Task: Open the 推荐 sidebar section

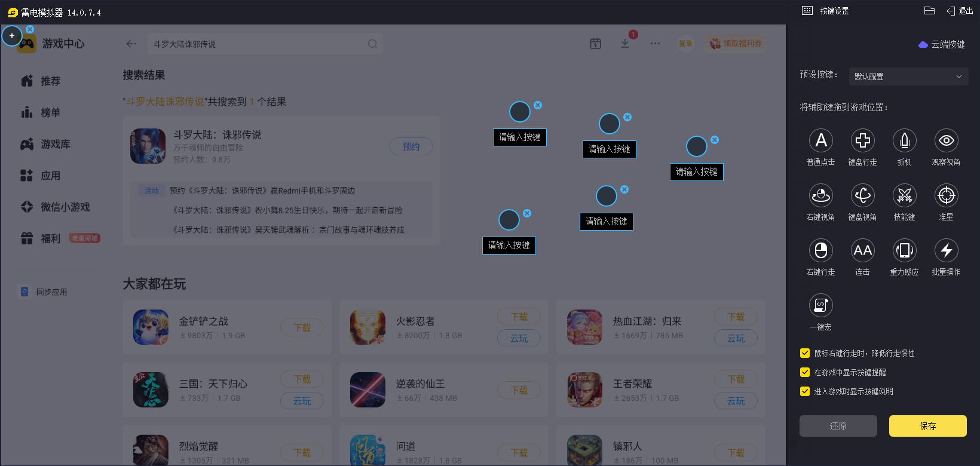Action: point(41,81)
